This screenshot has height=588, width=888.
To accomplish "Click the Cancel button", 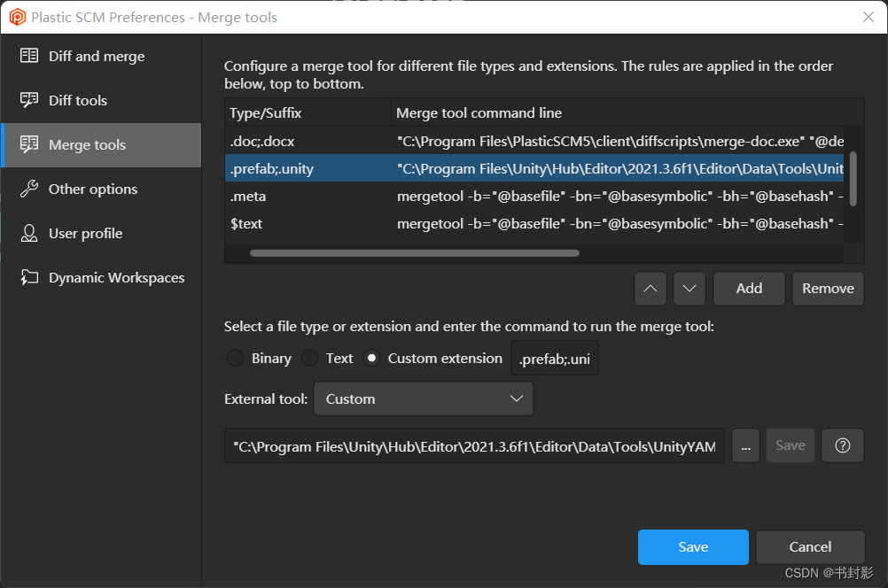I will [x=810, y=546].
